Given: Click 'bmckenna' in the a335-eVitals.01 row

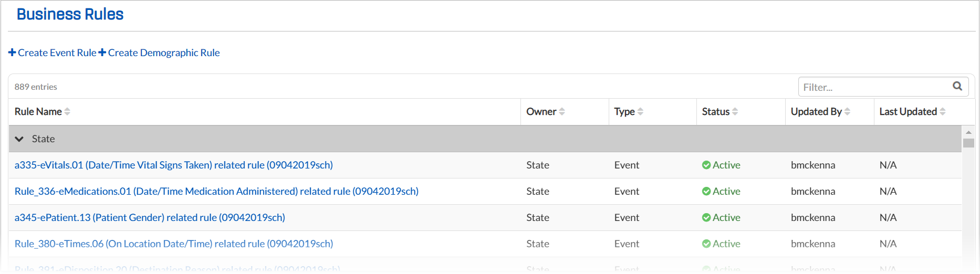Looking at the screenshot, I should (813, 165).
